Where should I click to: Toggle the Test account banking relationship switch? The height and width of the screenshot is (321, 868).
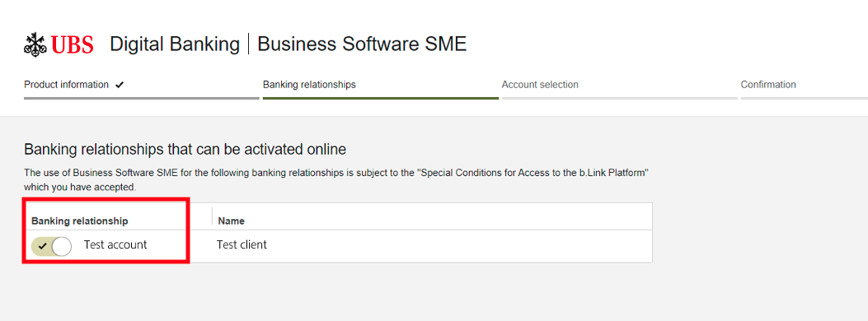(51, 246)
